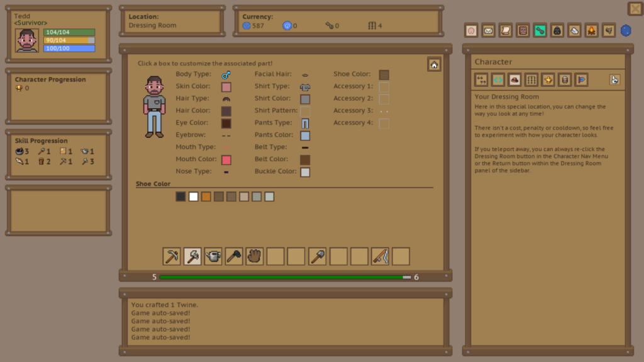Click Tedd's character portrait
The height and width of the screenshot is (362, 644).
point(27,40)
